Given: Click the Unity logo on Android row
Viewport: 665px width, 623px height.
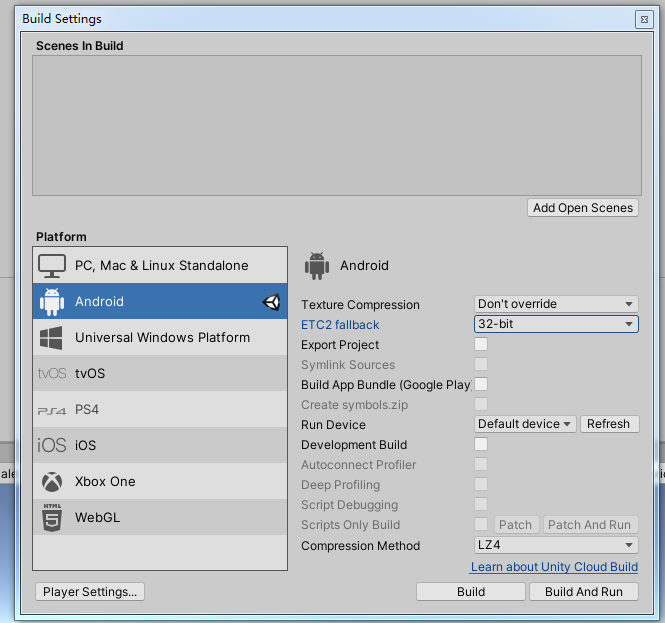Looking at the screenshot, I should pos(271,302).
